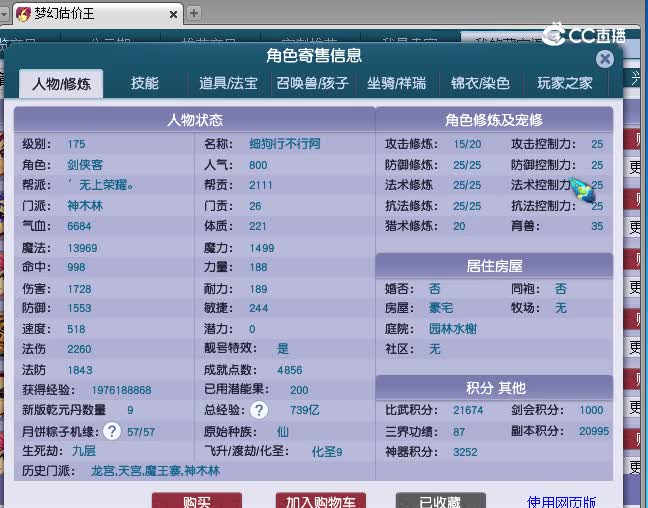Viewport: 648px width, 508px height.
Task: Click the 原始种族 value 仙
Action: click(x=283, y=432)
